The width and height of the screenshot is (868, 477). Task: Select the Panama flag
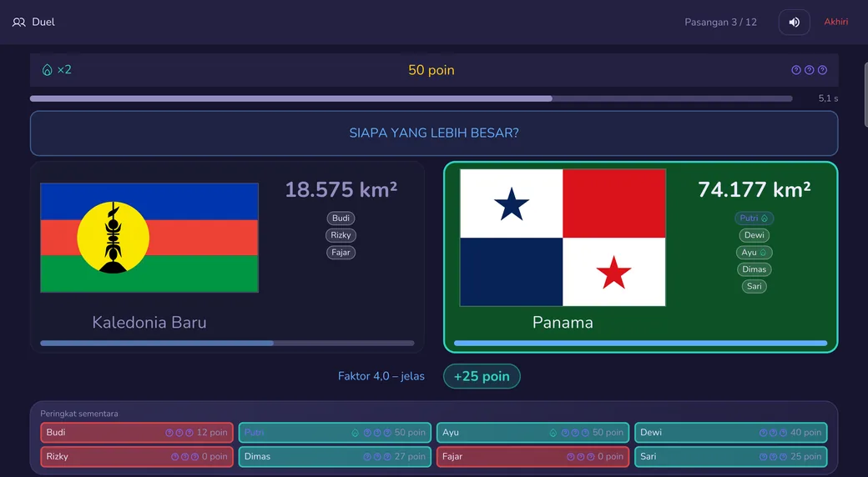(x=563, y=238)
